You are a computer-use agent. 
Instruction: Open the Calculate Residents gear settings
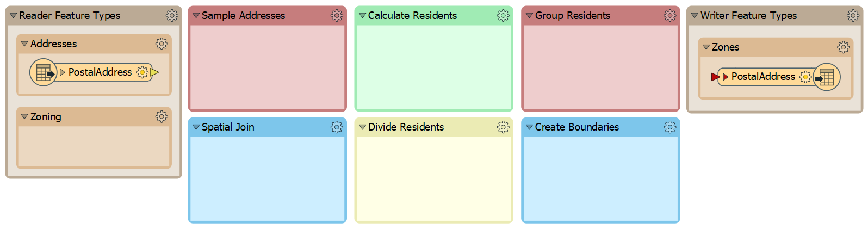503,16
